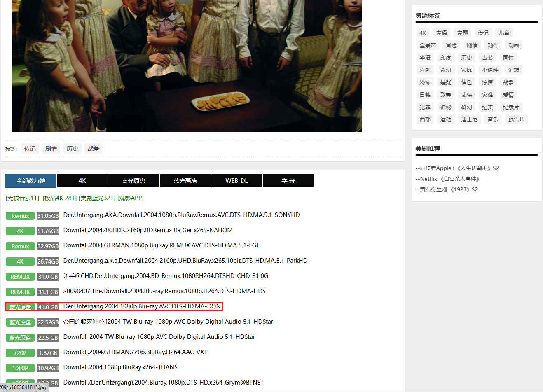Open the SONYHD Remux magnet link

[x=181, y=215]
